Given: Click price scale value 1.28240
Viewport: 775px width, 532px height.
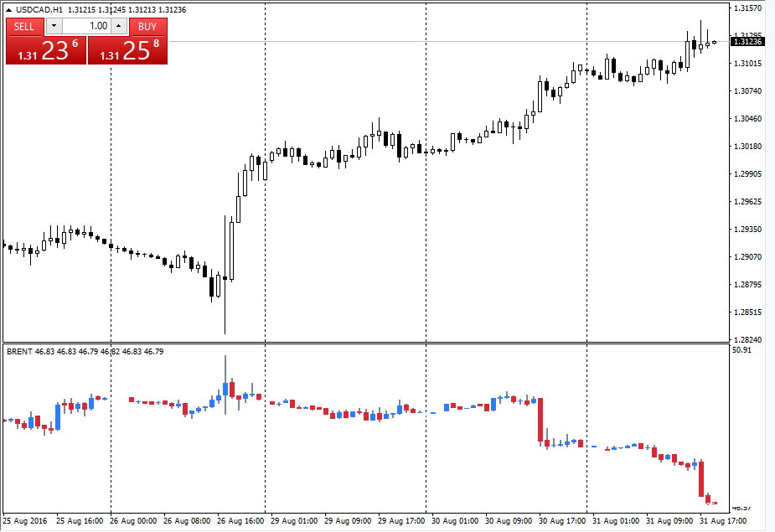Looking at the screenshot, I should pyautogui.click(x=748, y=339).
